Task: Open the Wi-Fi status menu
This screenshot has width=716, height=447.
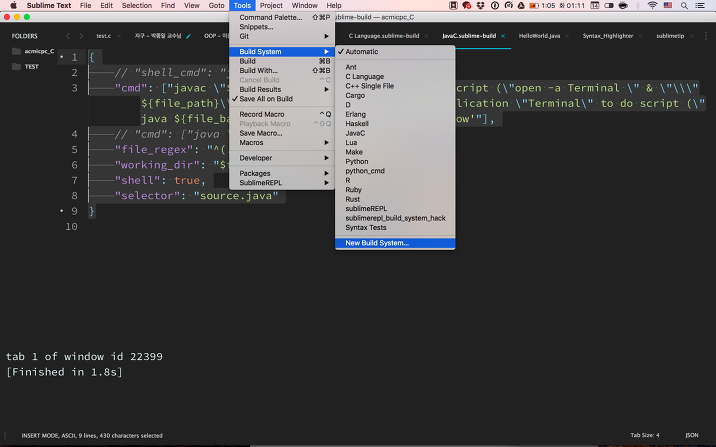Action: point(652,5)
